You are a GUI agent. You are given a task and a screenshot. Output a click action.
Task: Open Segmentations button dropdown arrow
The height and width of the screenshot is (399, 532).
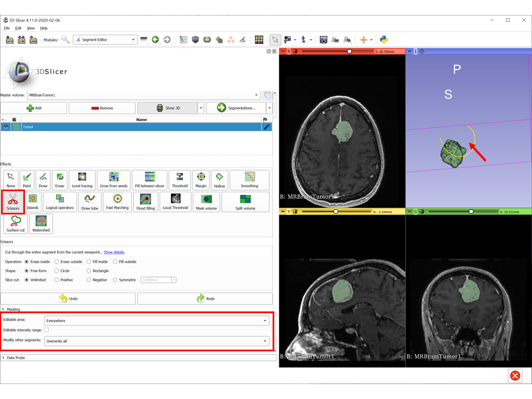coord(269,108)
